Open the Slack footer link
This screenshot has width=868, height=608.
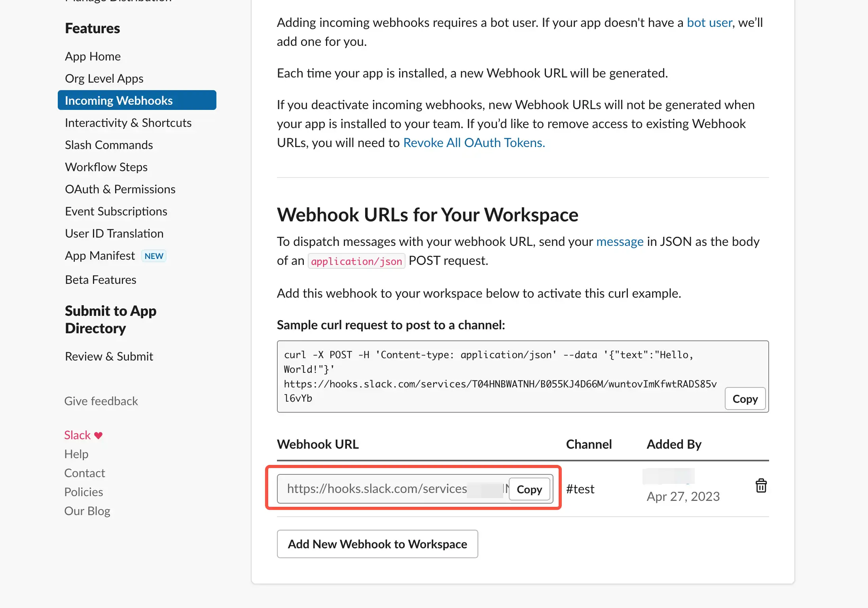77,435
